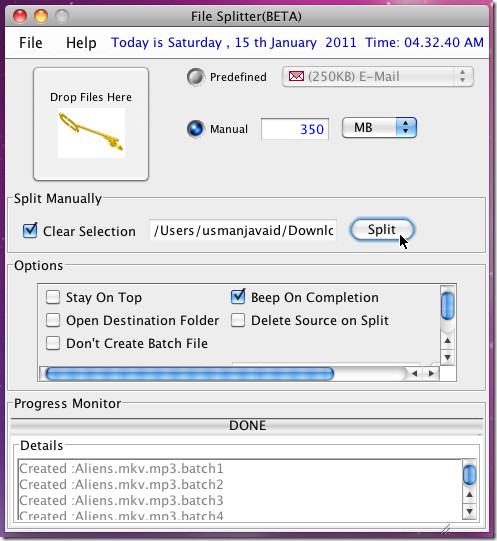Click the Options scroll up arrow
This screenshot has height=541, width=497.
(448, 341)
